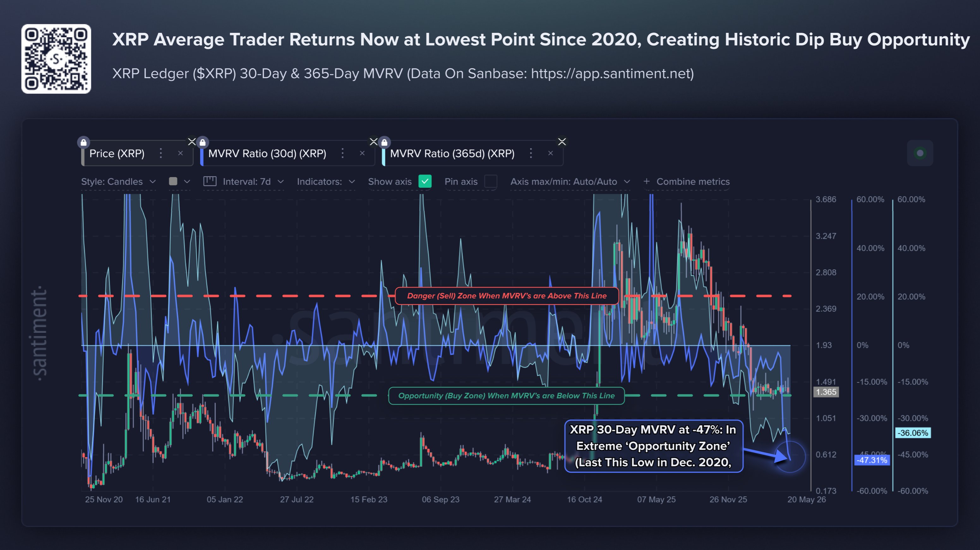Viewport: 980px width, 550px height.
Task: Click the Pin axis label
Action: tap(461, 182)
